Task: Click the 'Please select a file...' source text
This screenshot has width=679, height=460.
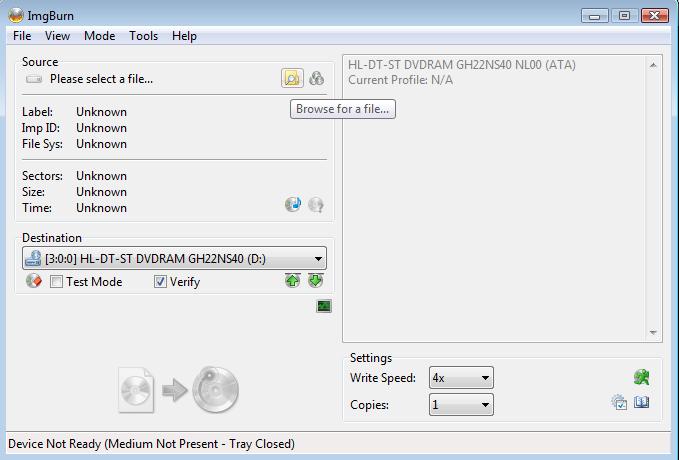Action: [101, 79]
